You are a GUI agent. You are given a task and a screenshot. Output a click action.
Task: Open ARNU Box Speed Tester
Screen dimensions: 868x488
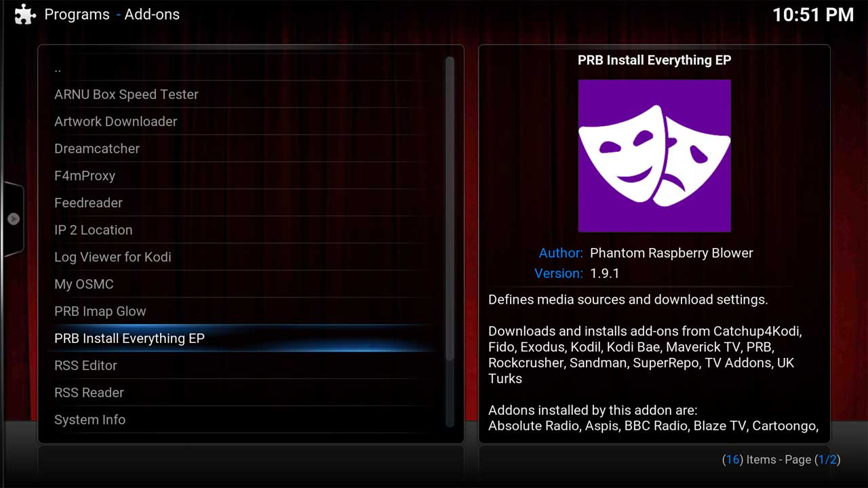[x=243, y=94]
